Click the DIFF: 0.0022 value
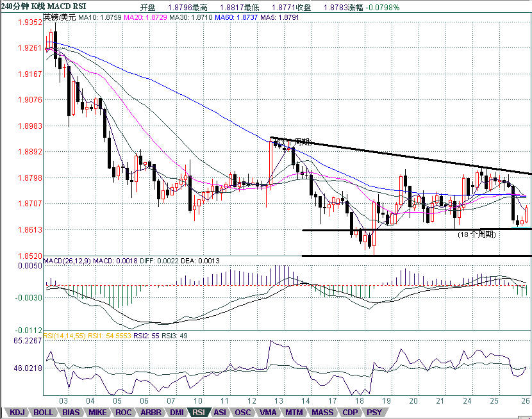 tap(159, 261)
